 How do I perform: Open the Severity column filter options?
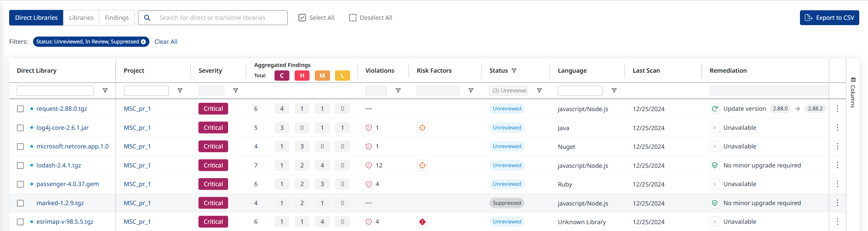pyautogui.click(x=235, y=91)
